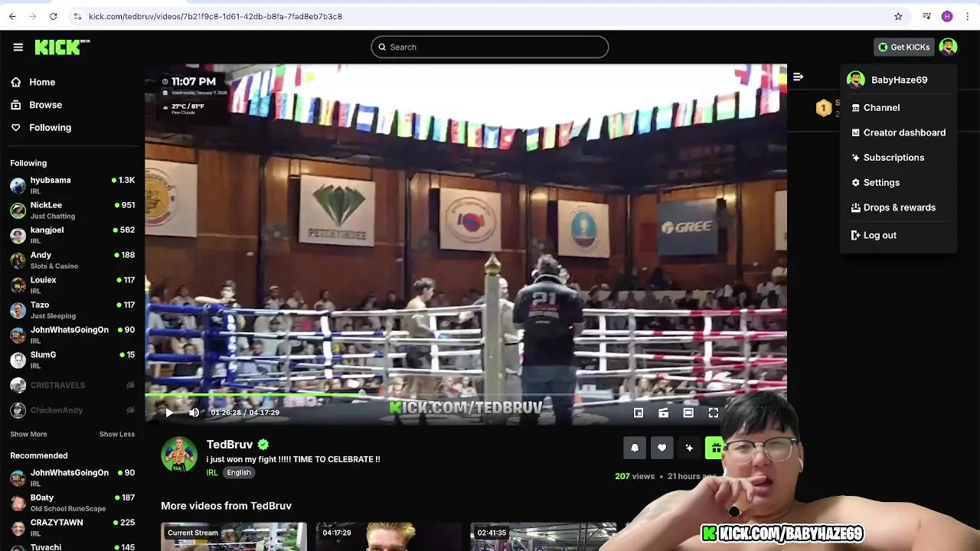Enter fullscreen mode
Viewport: 980px width, 551px height.
tap(713, 412)
